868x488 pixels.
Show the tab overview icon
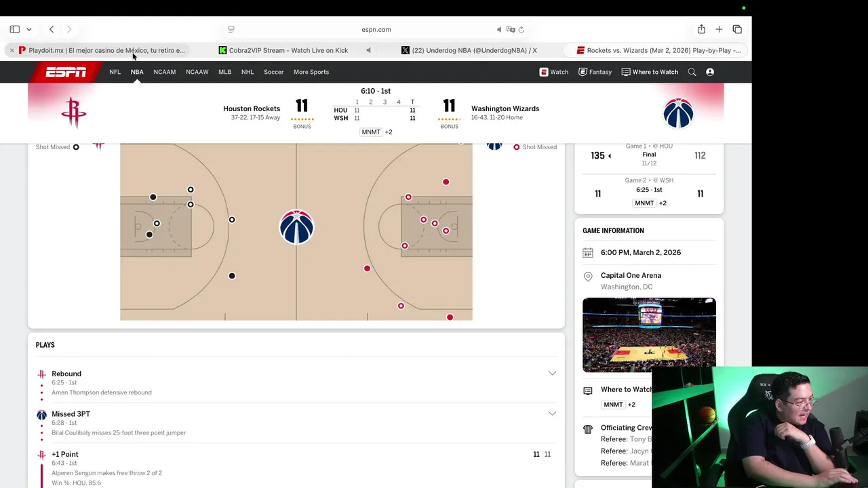(x=737, y=29)
